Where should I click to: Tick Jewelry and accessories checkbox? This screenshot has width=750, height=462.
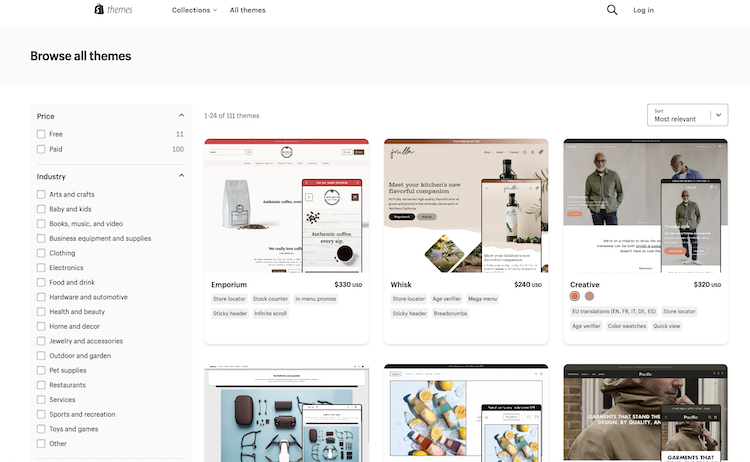41,341
